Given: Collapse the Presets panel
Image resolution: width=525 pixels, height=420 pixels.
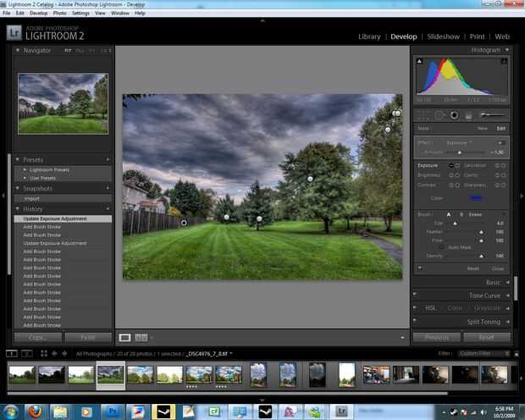Looking at the screenshot, I should (18, 160).
